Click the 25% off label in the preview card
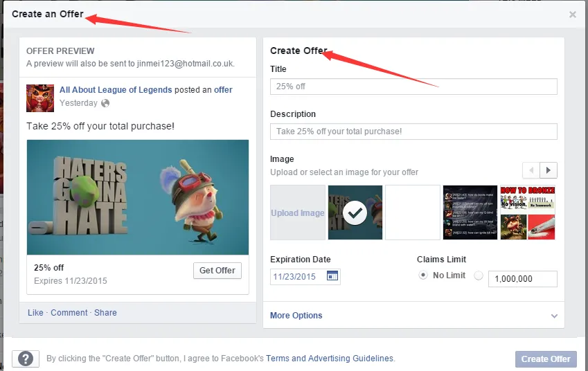This screenshot has width=588, height=371. pyautogui.click(x=48, y=268)
